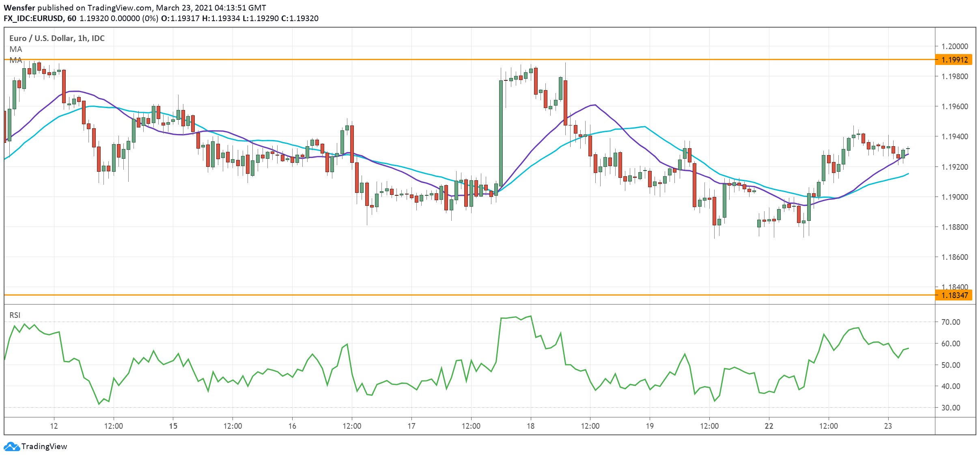This screenshot has height=458, width=980.
Task: Click the Wensfer author name
Action: coord(19,8)
